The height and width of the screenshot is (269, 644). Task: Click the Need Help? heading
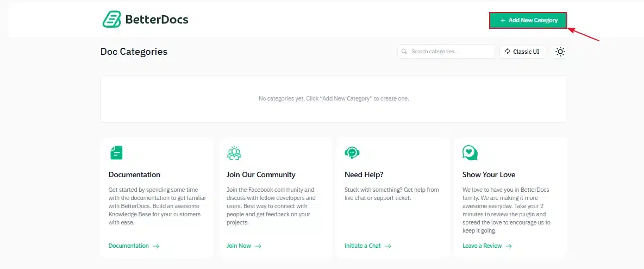pos(364,174)
